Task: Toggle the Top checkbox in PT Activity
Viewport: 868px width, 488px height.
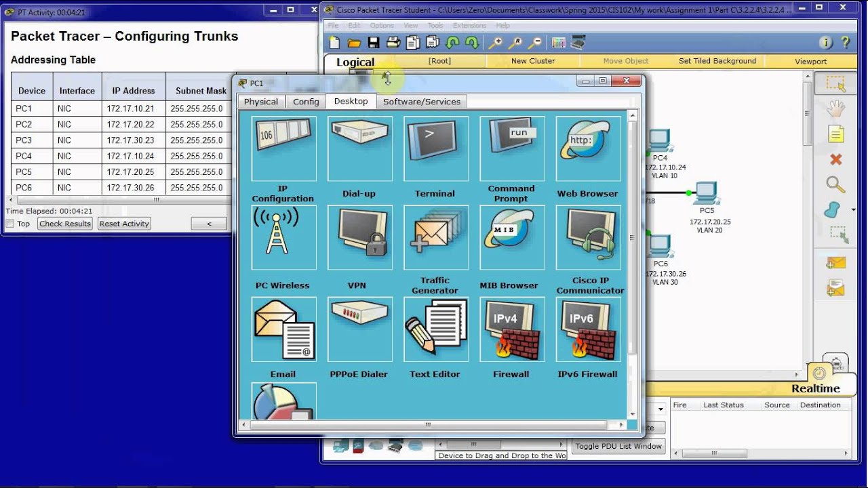Action: tap(10, 224)
